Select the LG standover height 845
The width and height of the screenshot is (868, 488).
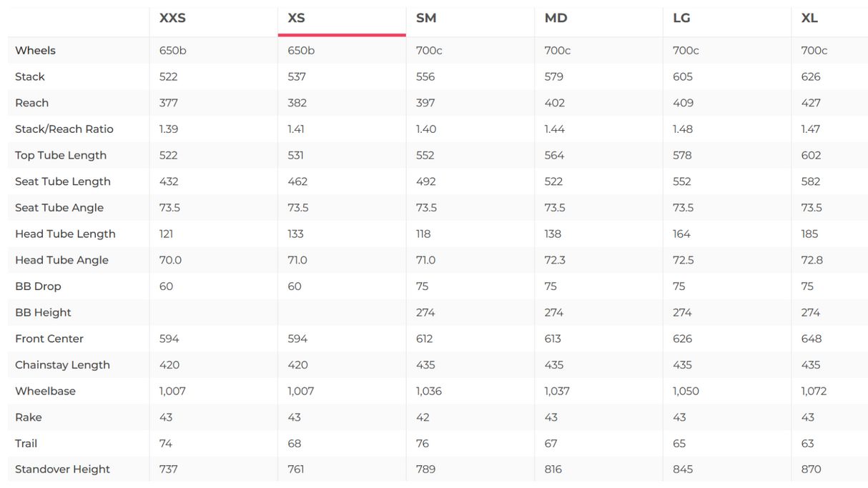click(x=683, y=469)
